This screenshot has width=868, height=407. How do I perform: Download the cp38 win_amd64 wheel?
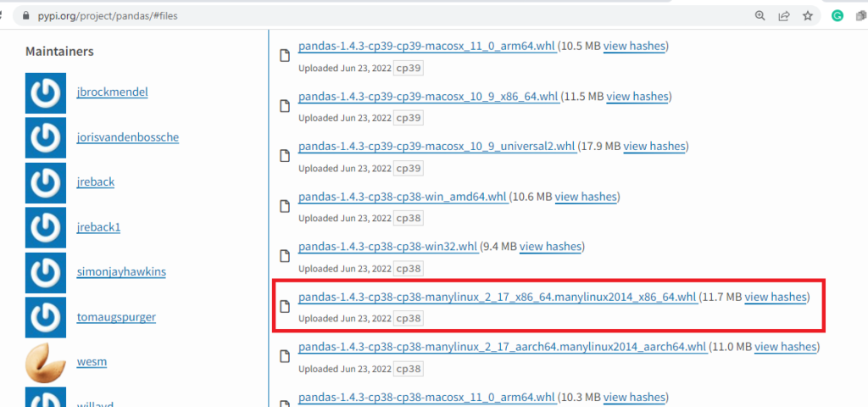pyautogui.click(x=403, y=197)
